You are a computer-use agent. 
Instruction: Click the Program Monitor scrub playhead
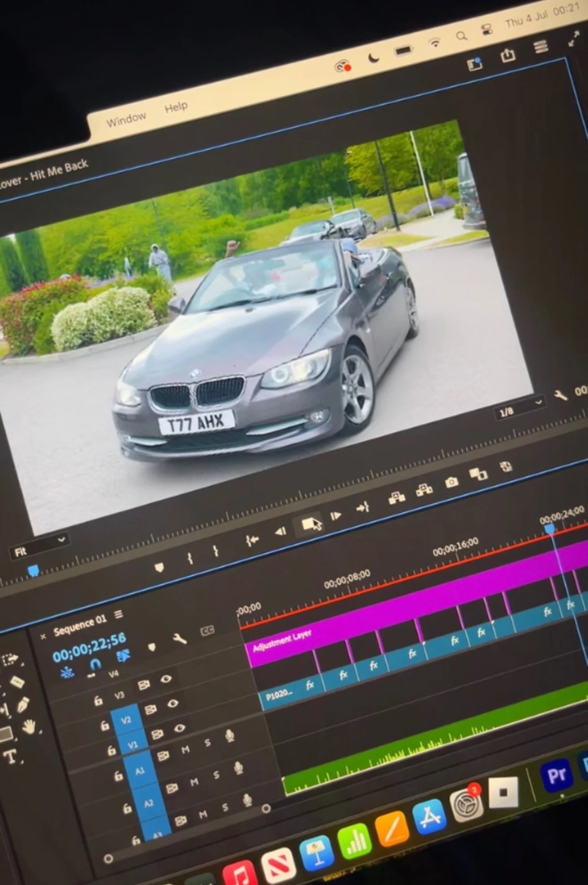(33, 571)
